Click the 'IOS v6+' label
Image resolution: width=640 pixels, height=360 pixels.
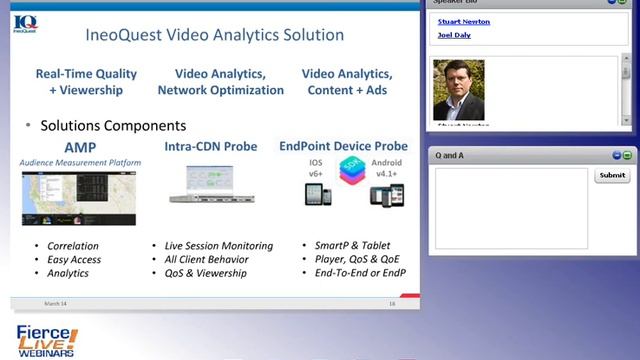(x=316, y=168)
